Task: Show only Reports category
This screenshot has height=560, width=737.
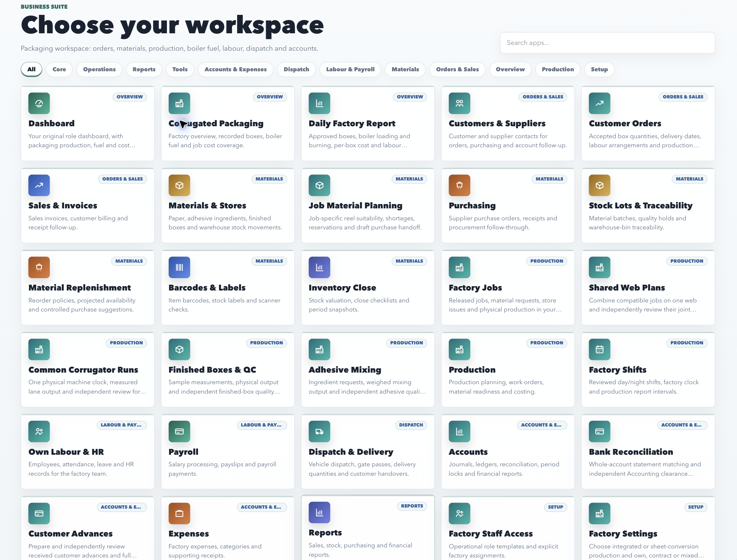Action: click(144, 69)
